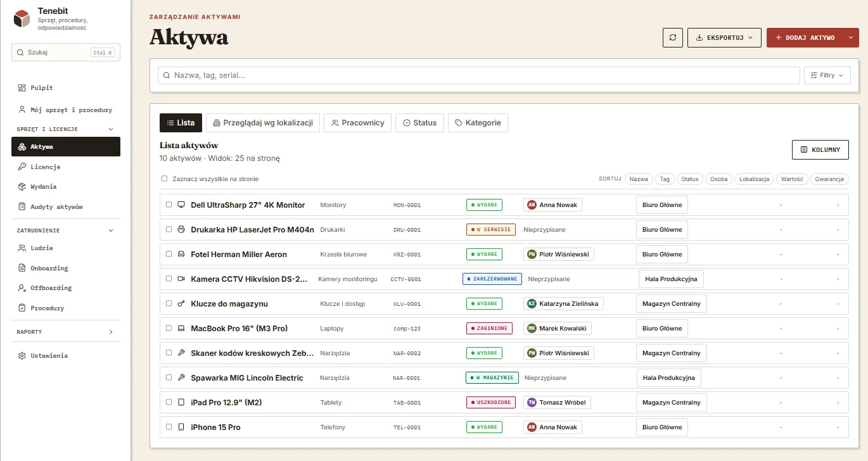The image size is (868, 461).
Task: Sort the list by Gwarancja
Action: pyautogui.click(x=829, y=179)
